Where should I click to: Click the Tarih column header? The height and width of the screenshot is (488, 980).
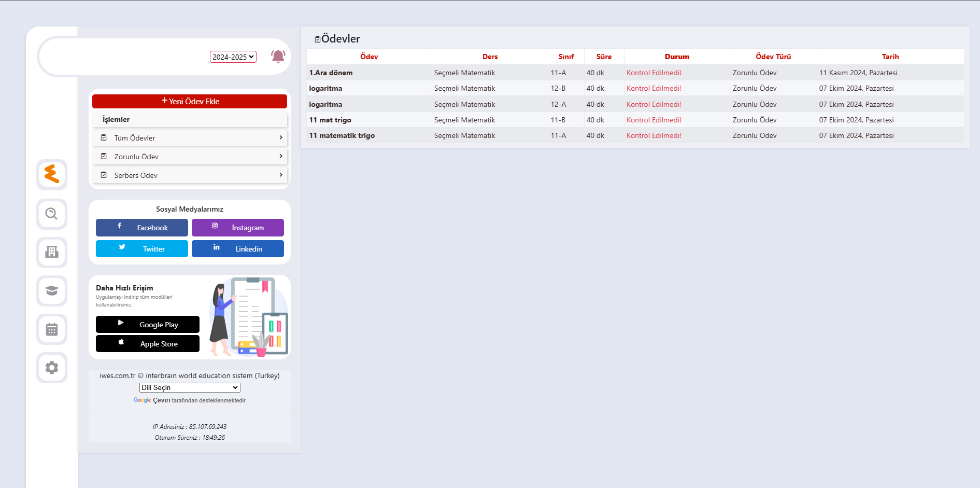point(890,57)
